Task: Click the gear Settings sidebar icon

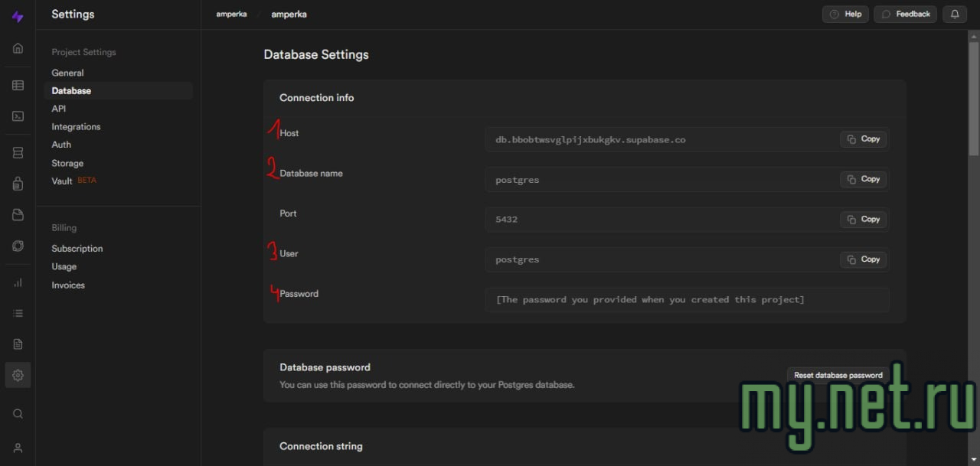Action: pyautogui.click(x=18, y=375)
